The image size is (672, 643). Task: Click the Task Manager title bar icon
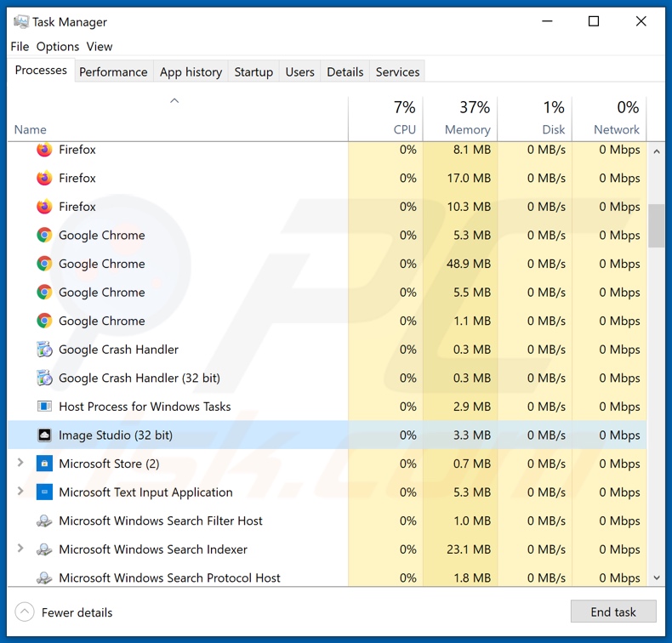20,22
